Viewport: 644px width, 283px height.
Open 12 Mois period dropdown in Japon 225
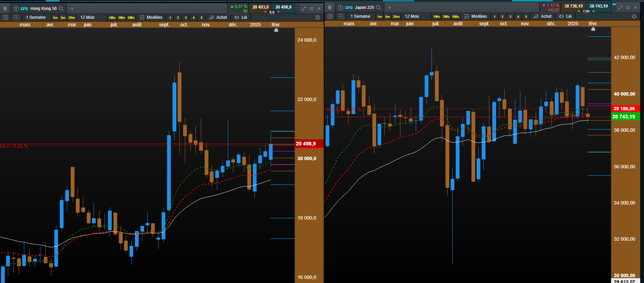[x=412, y=16]
